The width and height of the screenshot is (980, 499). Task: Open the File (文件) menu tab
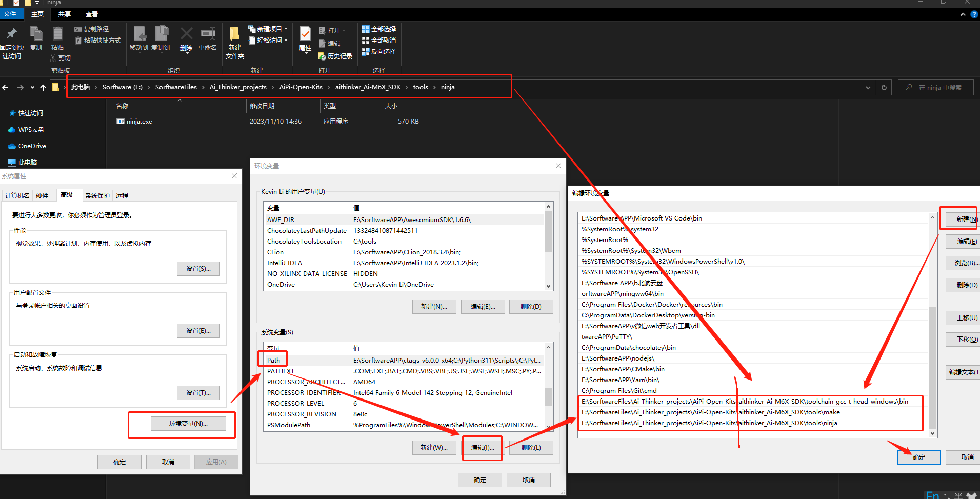10,14
